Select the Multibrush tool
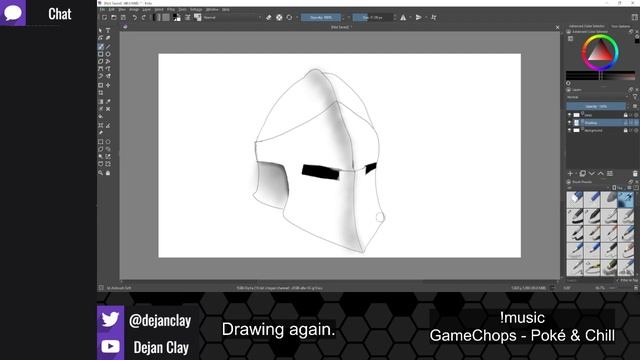 [108, 76]
